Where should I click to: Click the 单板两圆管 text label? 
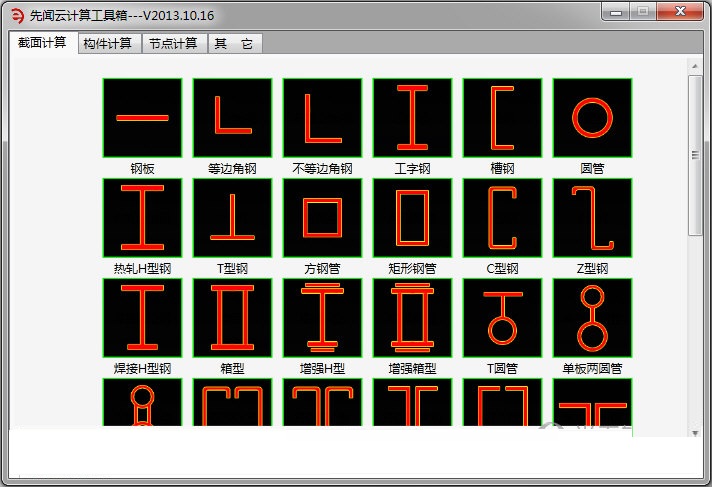592,368
